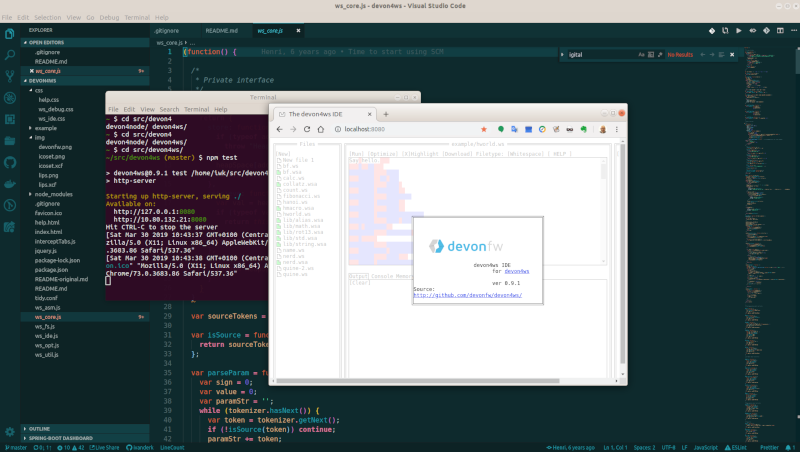Screen dimensions: 800x452
Task: Click the master branch in status bar
Action: 16,448
